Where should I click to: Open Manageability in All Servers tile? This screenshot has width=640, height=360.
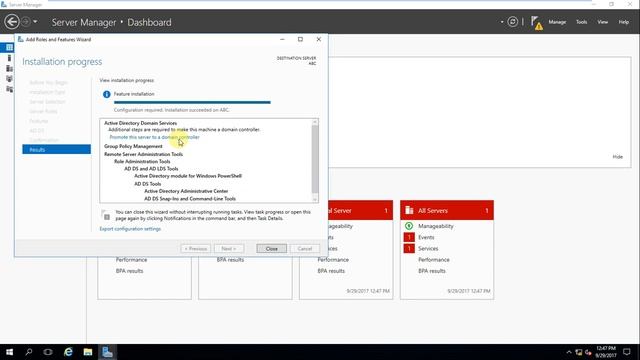coord(436,226)
